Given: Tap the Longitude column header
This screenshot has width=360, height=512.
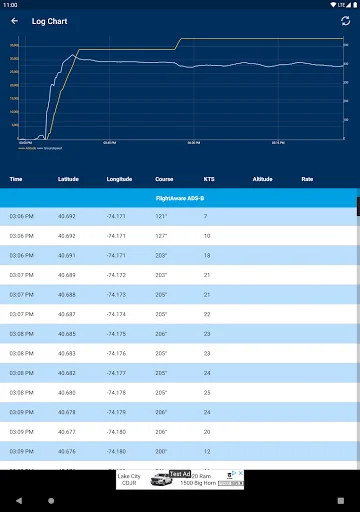Looking at the screenshot, I should coord(119,179).
